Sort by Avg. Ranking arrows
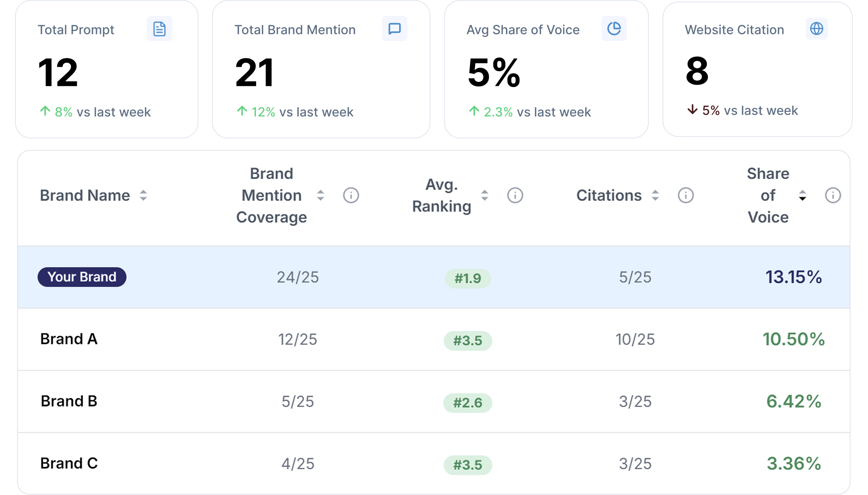868x495 pixels. [485, 196]
